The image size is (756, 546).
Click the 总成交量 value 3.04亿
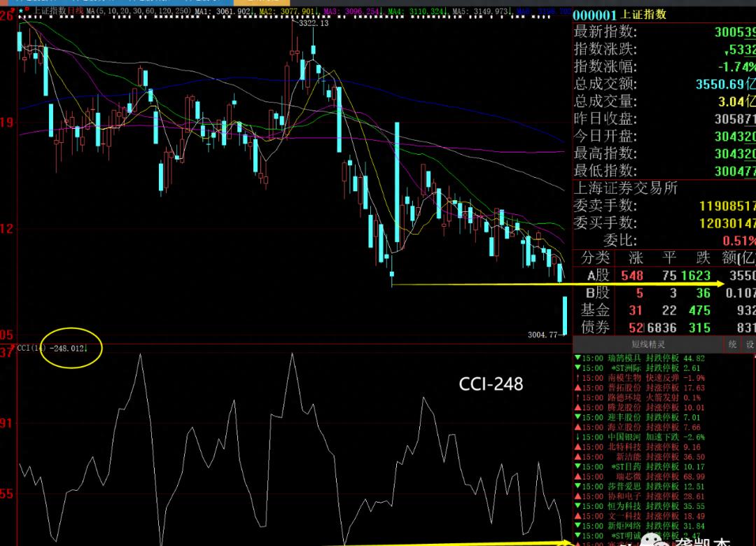click(x=736, y=101)
